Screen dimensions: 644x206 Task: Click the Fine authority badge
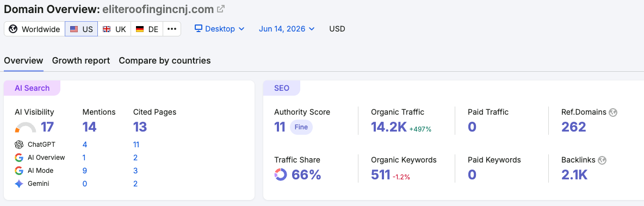click(x=301, y=127)
